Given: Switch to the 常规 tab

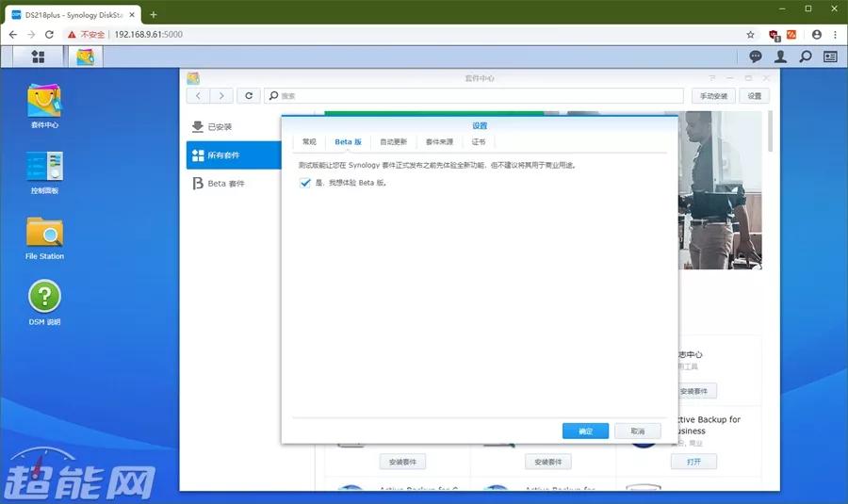Looking at the screenshot, I should tap(309, 141).
